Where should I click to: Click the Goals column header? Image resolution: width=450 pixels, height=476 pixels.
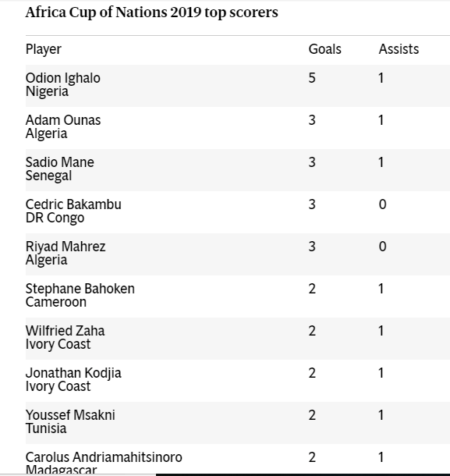324,49
